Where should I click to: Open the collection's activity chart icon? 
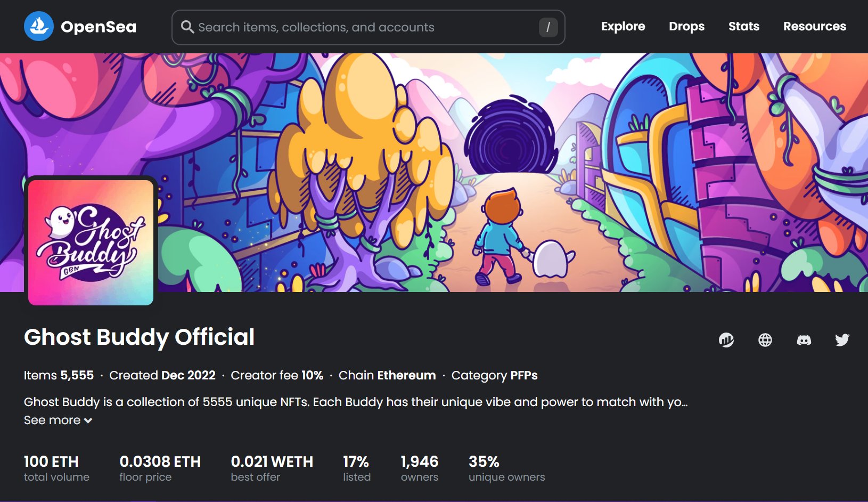coord(726,339)
